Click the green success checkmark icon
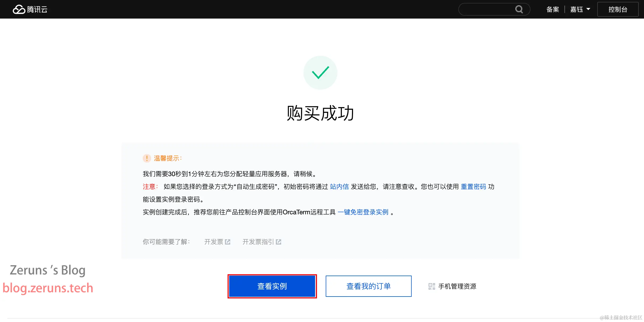 (x=320, y=73)
